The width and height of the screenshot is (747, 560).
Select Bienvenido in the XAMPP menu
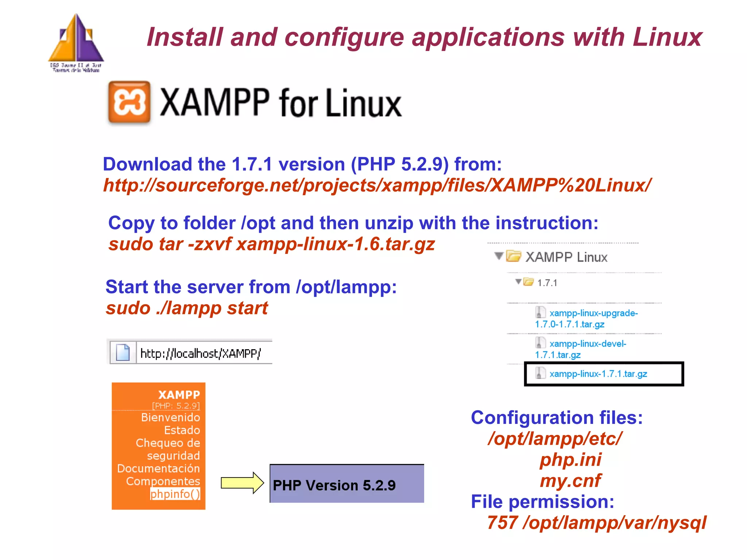[170, 417]
